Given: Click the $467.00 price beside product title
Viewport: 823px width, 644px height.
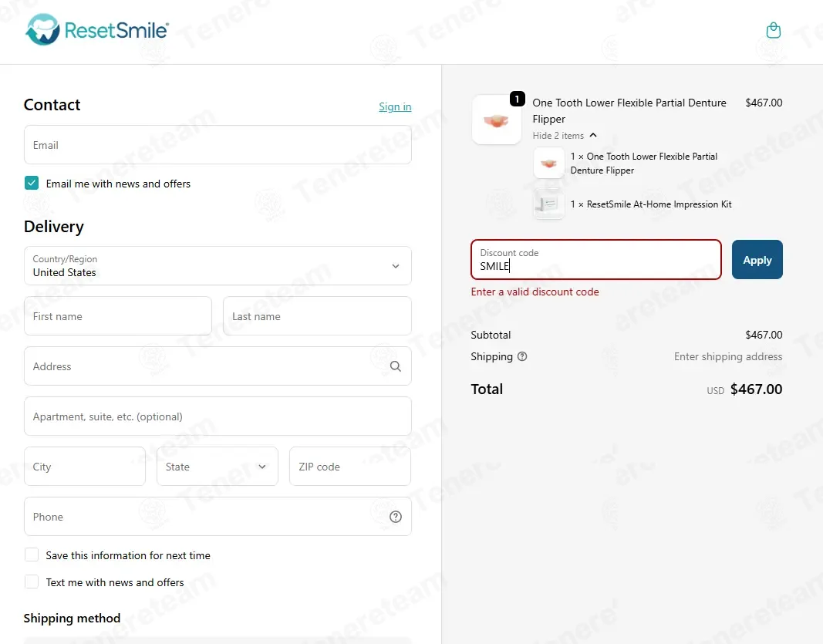Looking at the screenshot, I should click(764, 103).
